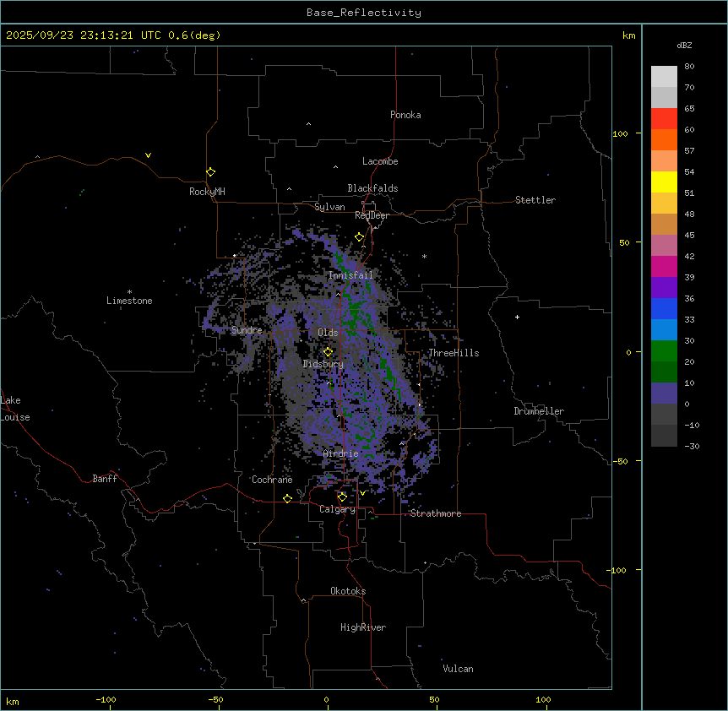Click the UTC timestamp text at top left
The height and width of the screenshot is (711, 728).
tap(112, 35)
